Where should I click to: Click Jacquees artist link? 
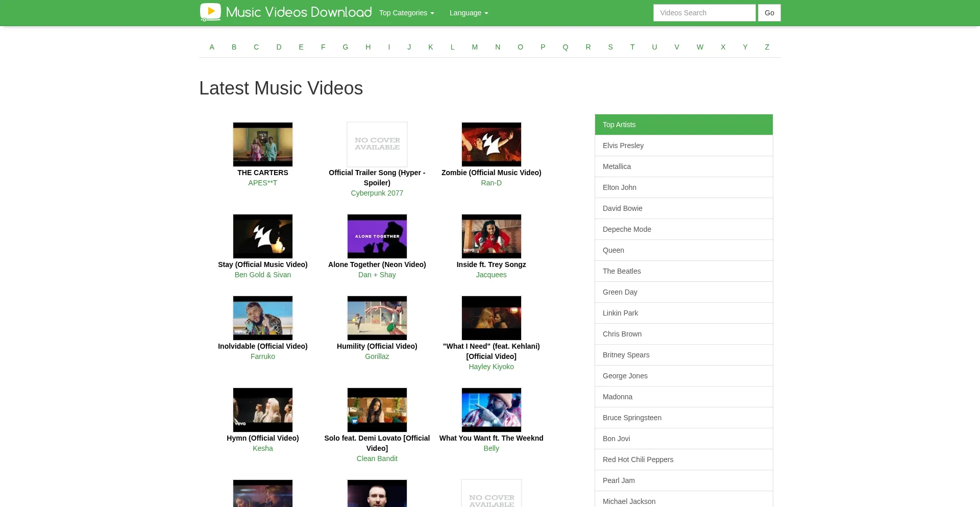point(492,275)
